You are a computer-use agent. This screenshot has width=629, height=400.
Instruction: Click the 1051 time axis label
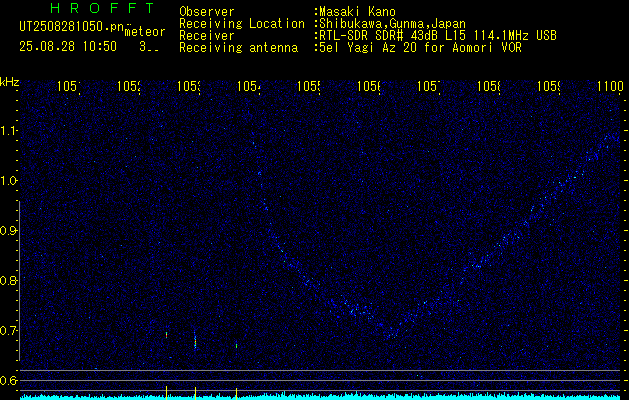[68, 86]
